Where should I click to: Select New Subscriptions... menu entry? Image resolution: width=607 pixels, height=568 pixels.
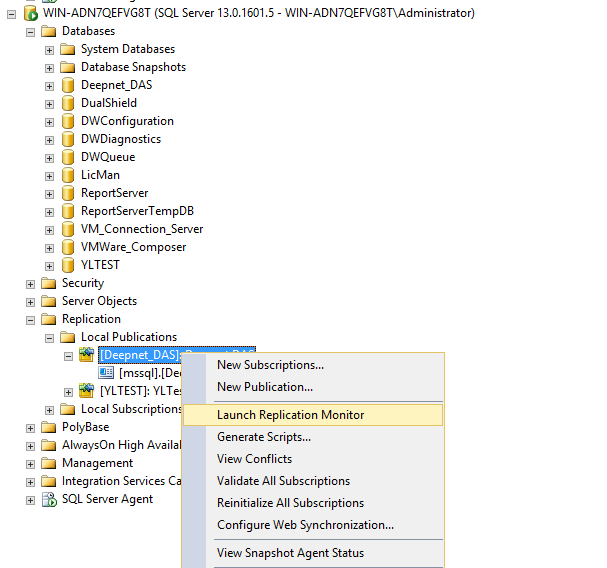(x=270, y=365)
